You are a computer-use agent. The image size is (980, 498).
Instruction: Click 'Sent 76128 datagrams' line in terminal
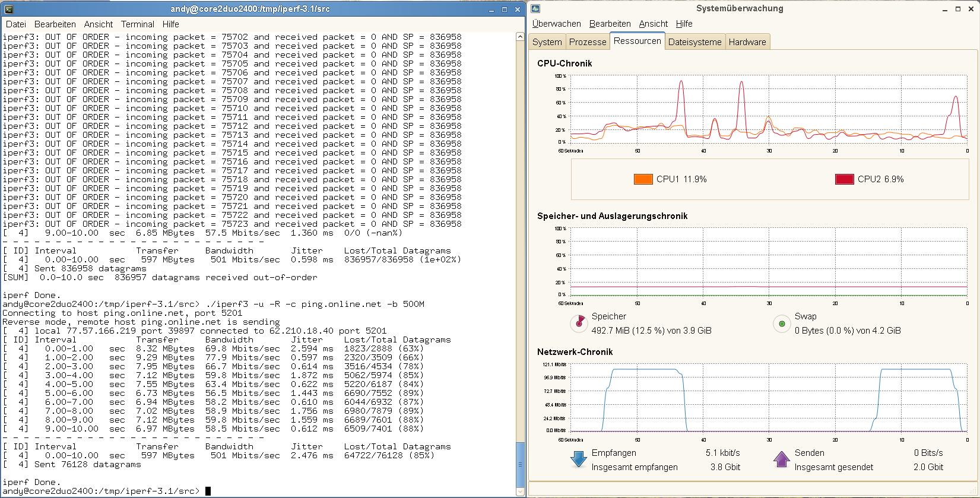pyautogui.click(x=88, y=464)
